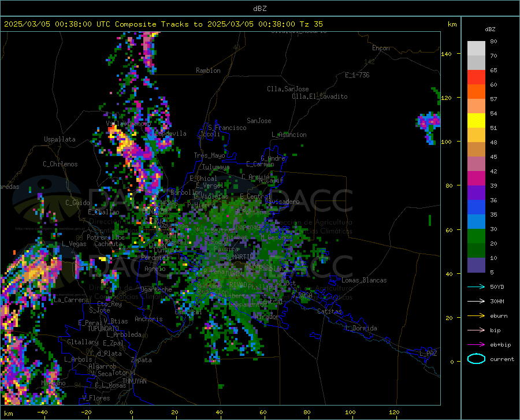This screenshot has width=520, height=420.
Task: Click the 'Divisadero' map label
Action: tap(282, 202)
